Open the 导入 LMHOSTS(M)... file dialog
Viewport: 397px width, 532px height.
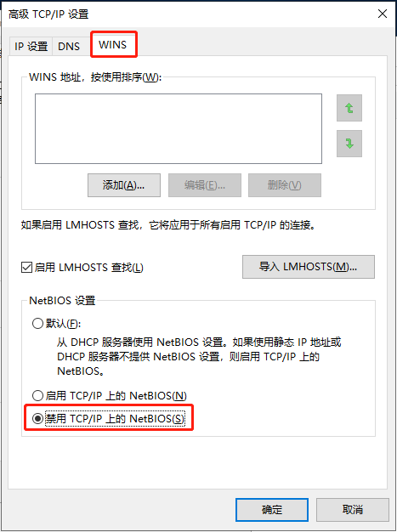(309, 267)
